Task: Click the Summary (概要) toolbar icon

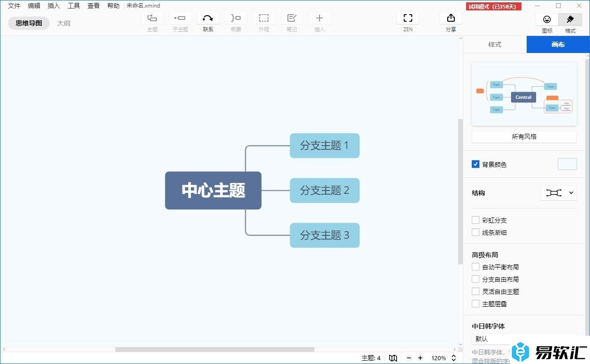Action: 236,18
